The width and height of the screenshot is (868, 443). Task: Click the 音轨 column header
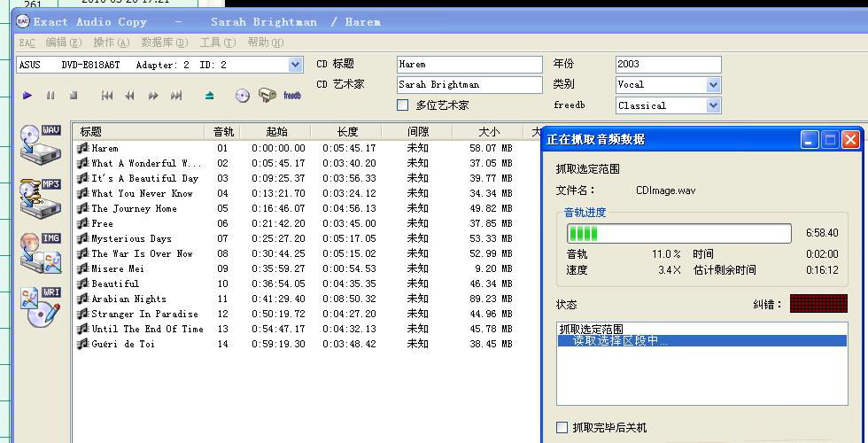[x=223, y=132]
